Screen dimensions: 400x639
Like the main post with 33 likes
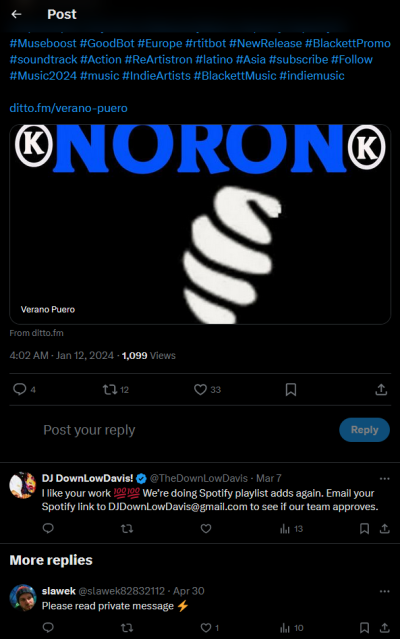pos(207,390)
